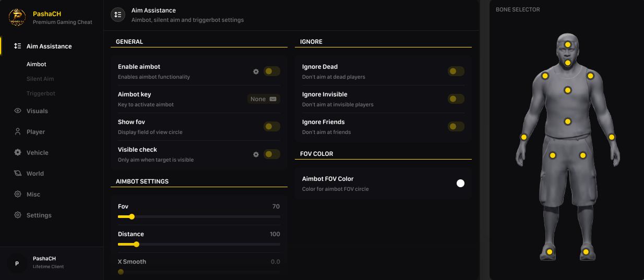Click the X Smooth value '0.0'

(276, 262)
